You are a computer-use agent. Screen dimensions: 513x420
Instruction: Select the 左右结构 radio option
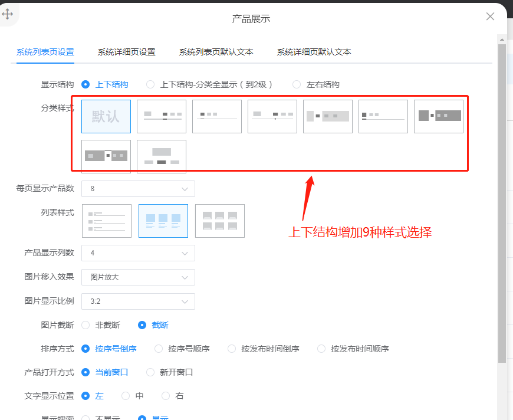pyautogui.click(x=297, y=84)
